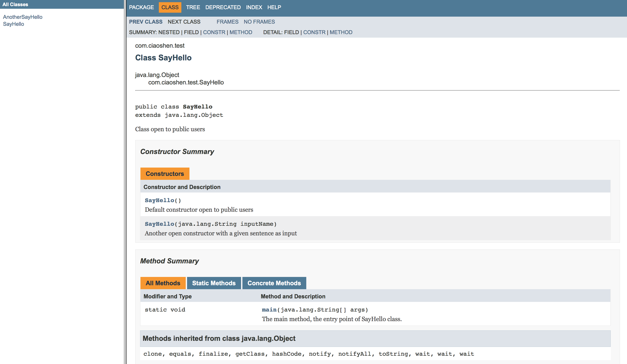Click the summary NESTED label

click(169, 32)
